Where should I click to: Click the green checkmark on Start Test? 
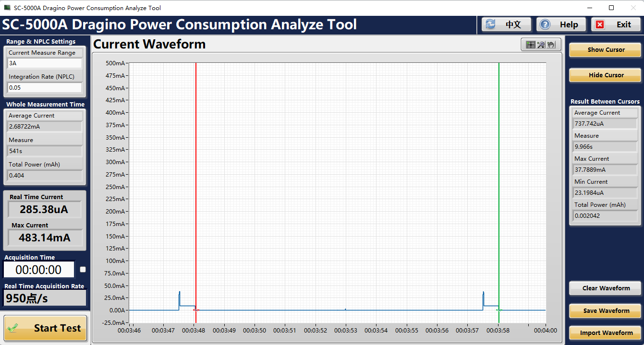tap(13, 329)
